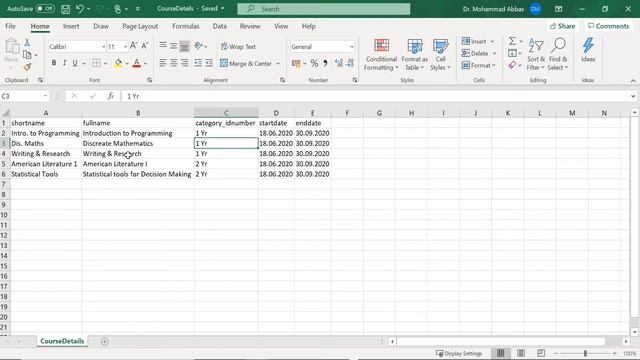
Task: Apply the red Font Color swatch
Action: [137, 63]
